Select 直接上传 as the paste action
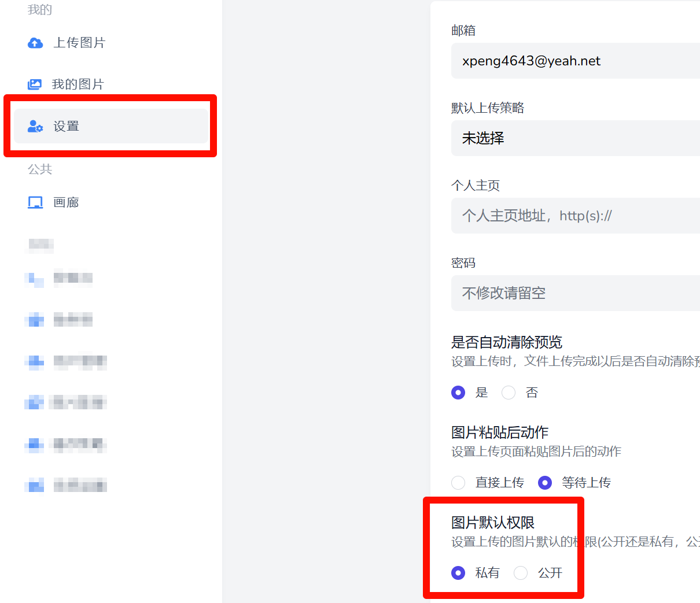The height and width of the screenshot is (603, 700). click(x=458, y=482)
